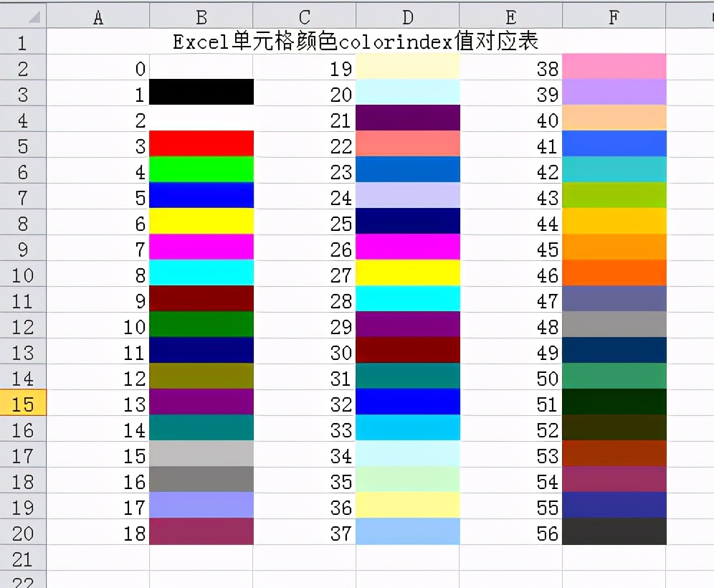This screenshot has width=714, height=588.
Task: Click the dark red swatch for index 9
Action: pos(201,299)
